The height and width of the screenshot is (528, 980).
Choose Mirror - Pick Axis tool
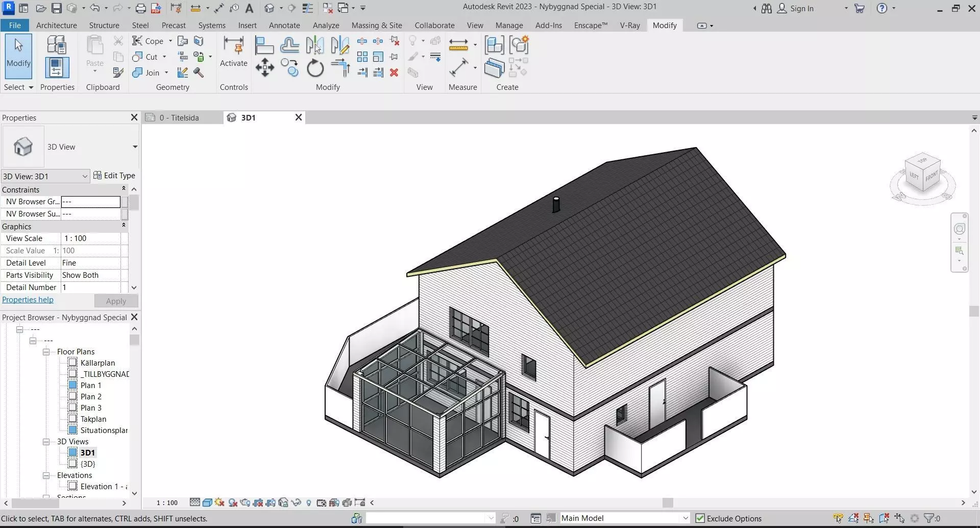[315, 45]
